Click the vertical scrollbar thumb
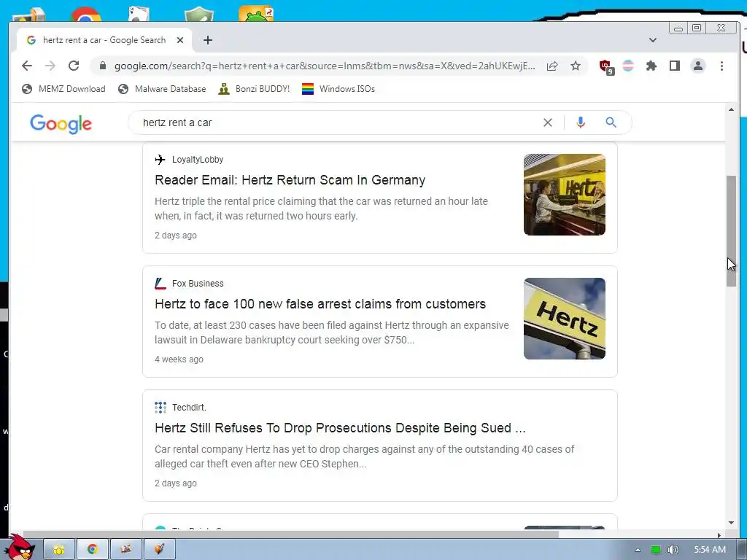Viewport: 747px width, 560px height. 731,231
